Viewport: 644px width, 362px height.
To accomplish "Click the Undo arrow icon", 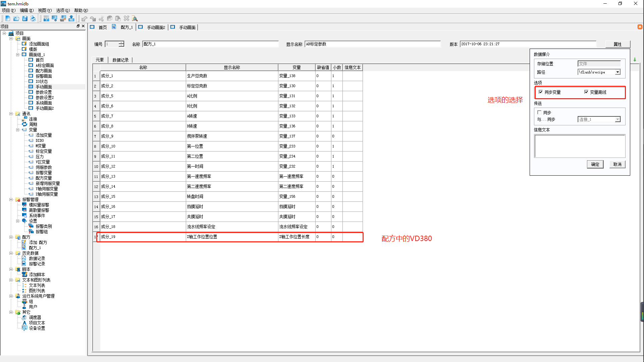I will pos(85,18).
